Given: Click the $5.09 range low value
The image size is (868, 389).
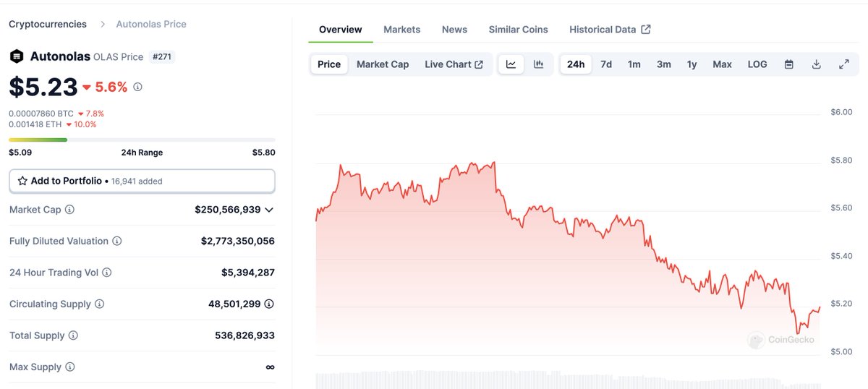Looking at the screenshot, I should [x=20, y=153].
